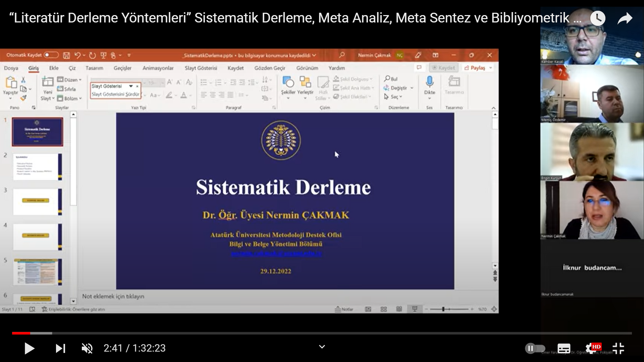Open the Animasyonlar ribbon tab
644x362 pixels.
tap(158, 68)
